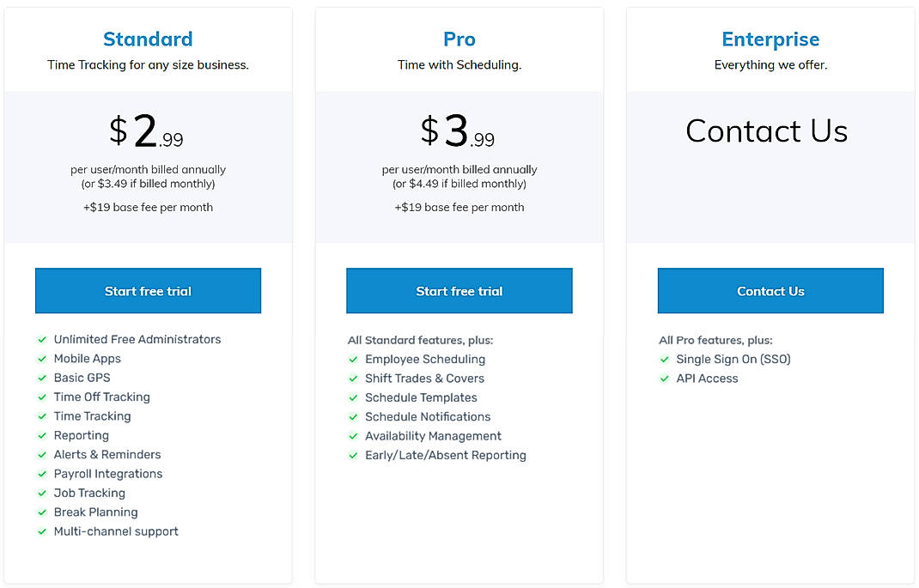Start a free trial of the Pro plan
The height and width of the screenshot is (588, 919).
[459, 291]
